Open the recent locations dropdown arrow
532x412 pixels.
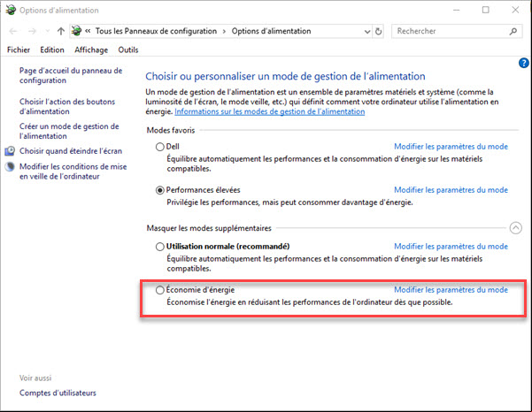[47, 31]
